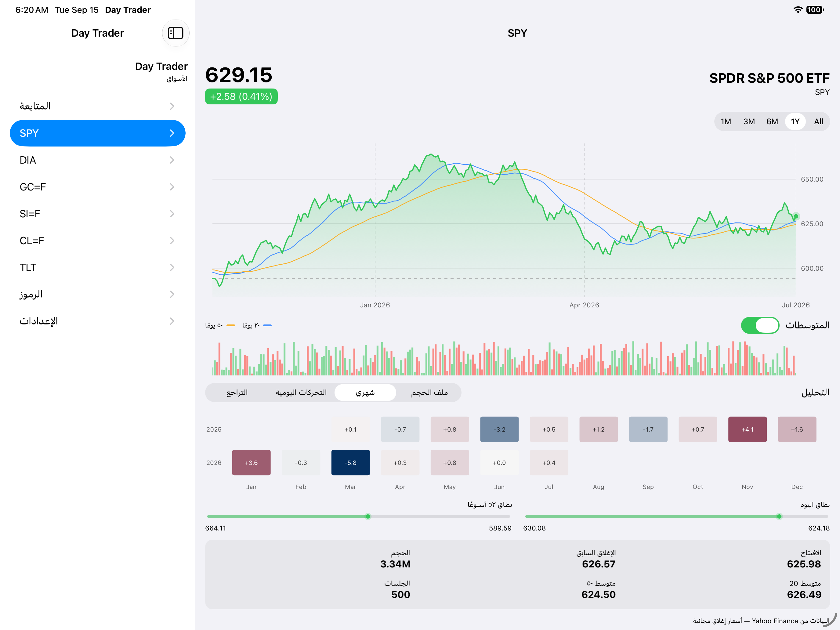Expand chevron next to الرموز
Image resolution: width=840 pixels, height=630 pixels.
172,294
